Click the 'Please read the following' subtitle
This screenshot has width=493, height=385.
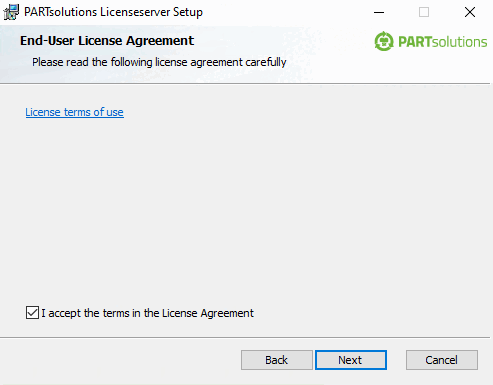click(159, 62)
